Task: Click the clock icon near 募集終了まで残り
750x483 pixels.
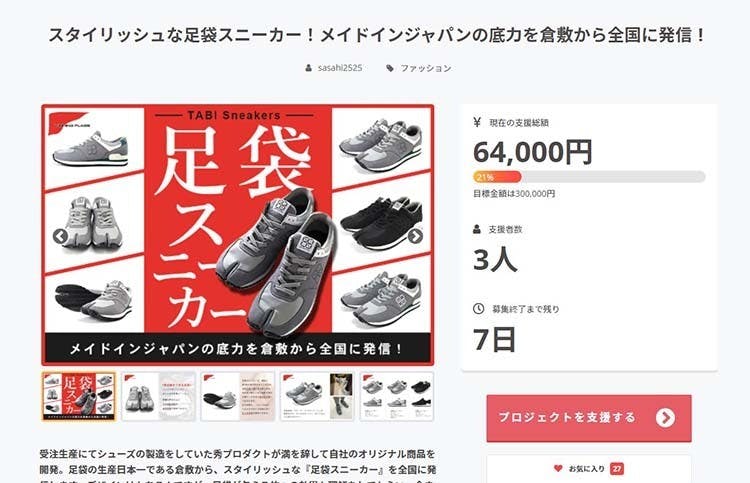Action: coord(478,308)
